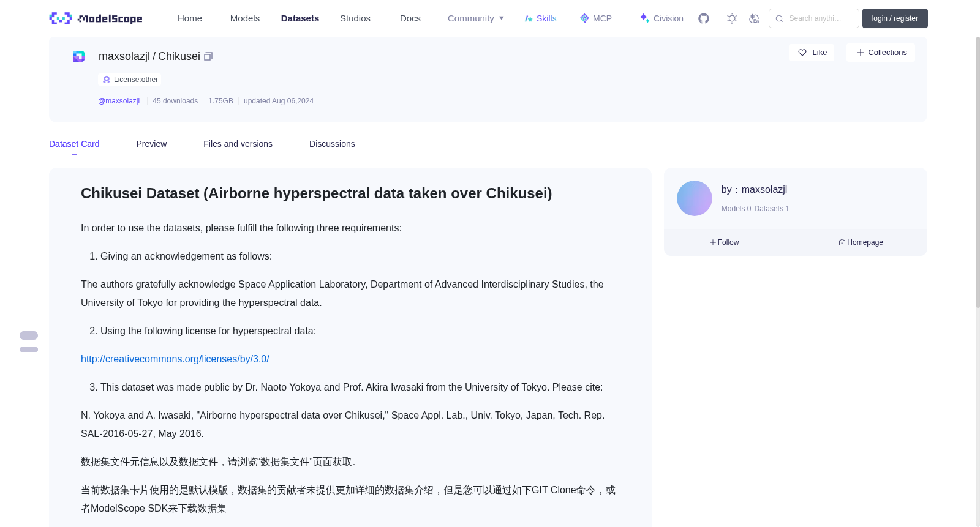
Task: Click the login / register button
Action: [x=895, y=18]
